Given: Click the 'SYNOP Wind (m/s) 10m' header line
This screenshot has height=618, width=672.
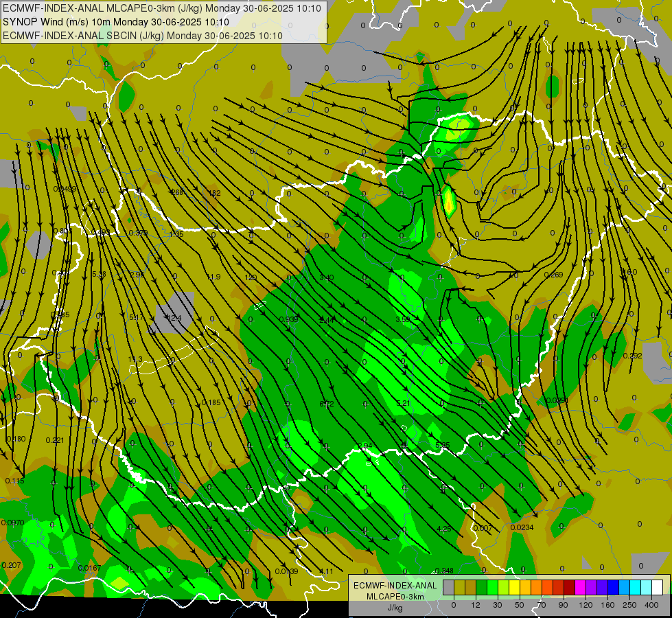Looking at the screenshot, I should pyautogui.click(x=116, y=22).
